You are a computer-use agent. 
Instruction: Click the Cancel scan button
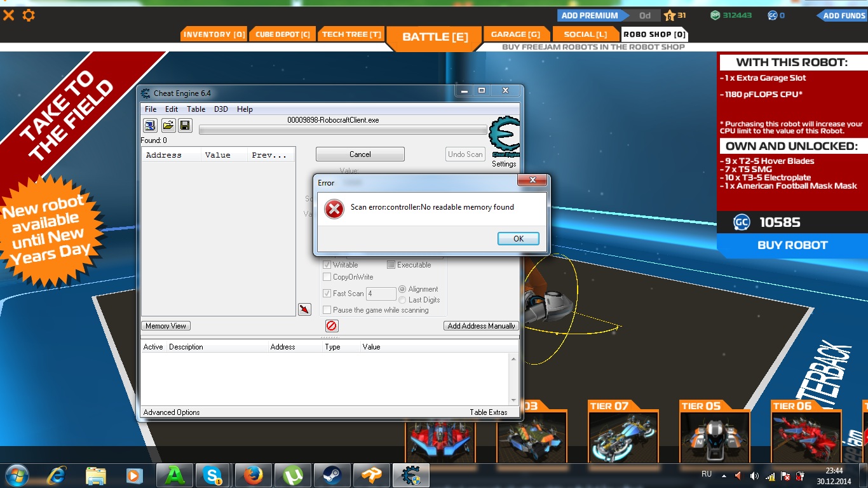[x=360, y=154]
